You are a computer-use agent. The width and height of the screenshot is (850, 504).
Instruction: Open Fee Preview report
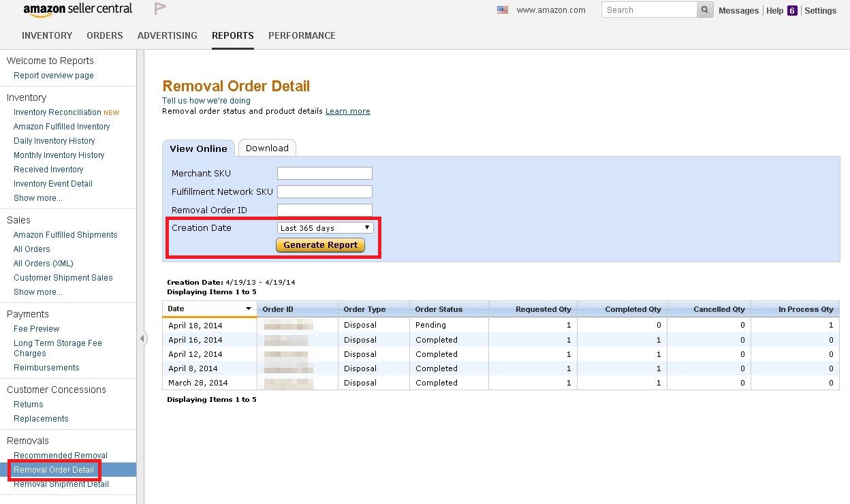[36, 329]
